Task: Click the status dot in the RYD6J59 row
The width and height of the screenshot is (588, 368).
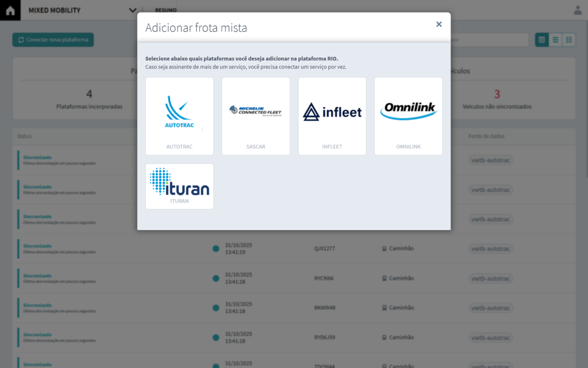Action: pyautogui.click(x=216, y=337)
